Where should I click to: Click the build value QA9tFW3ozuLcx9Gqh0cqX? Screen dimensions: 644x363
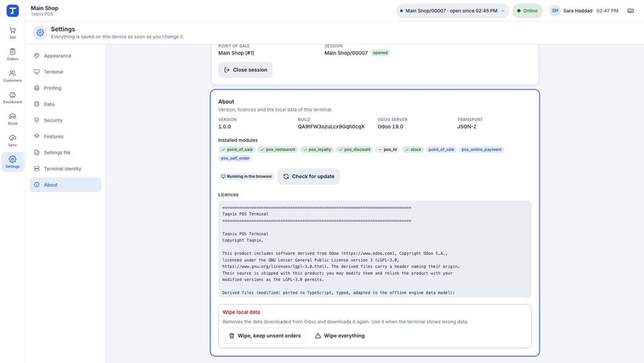point(331,126)
